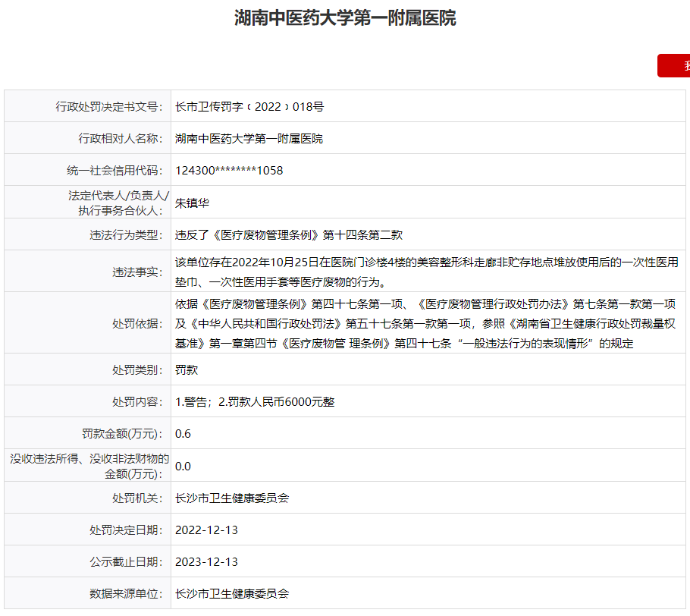Click the publicity deadline date 2023-12-13
This screenshot has height=616, width=690.
[206, 562]
